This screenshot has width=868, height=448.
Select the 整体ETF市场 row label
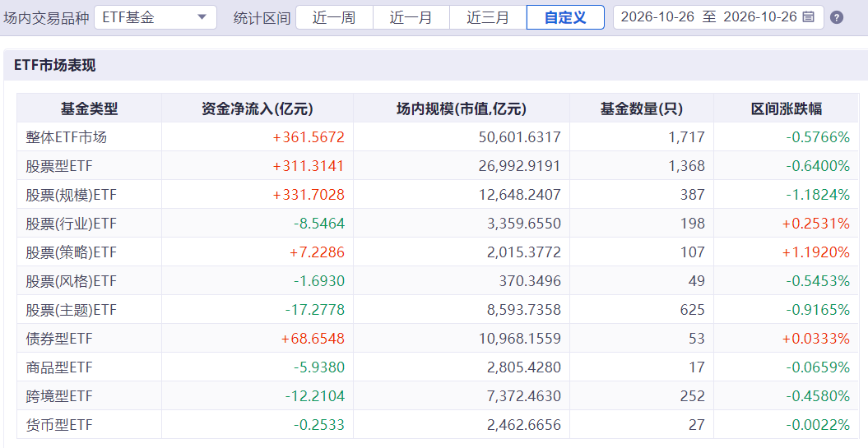tap(66, 137)
